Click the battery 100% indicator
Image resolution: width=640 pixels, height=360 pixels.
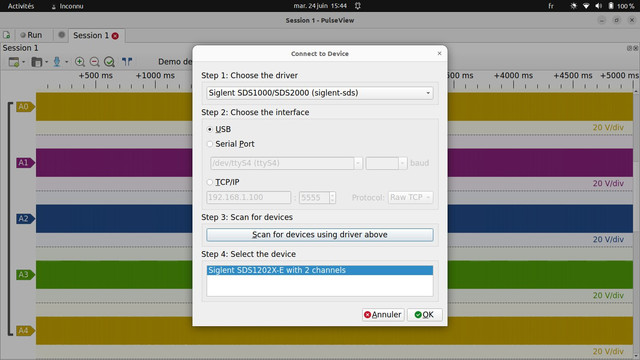(x=621, y=6)
